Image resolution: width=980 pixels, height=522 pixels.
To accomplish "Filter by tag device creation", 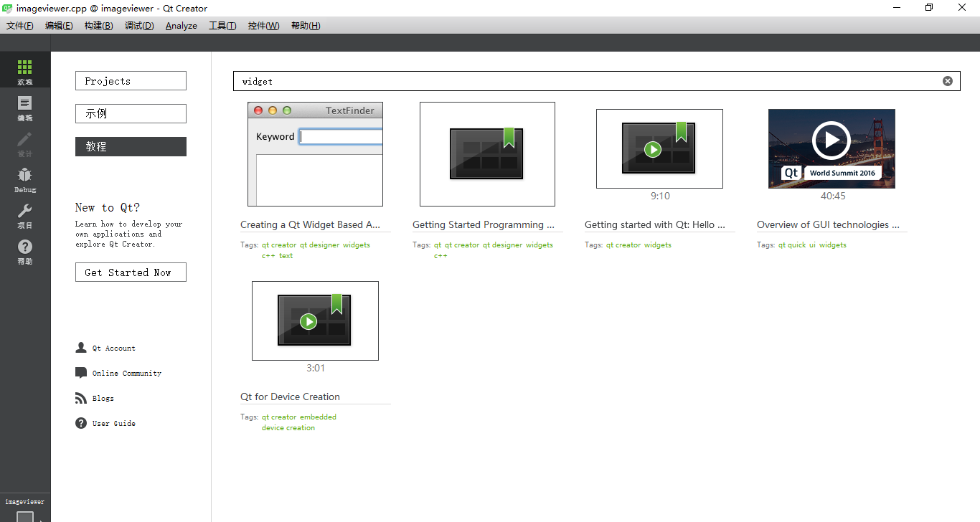I will coord(288,428).
